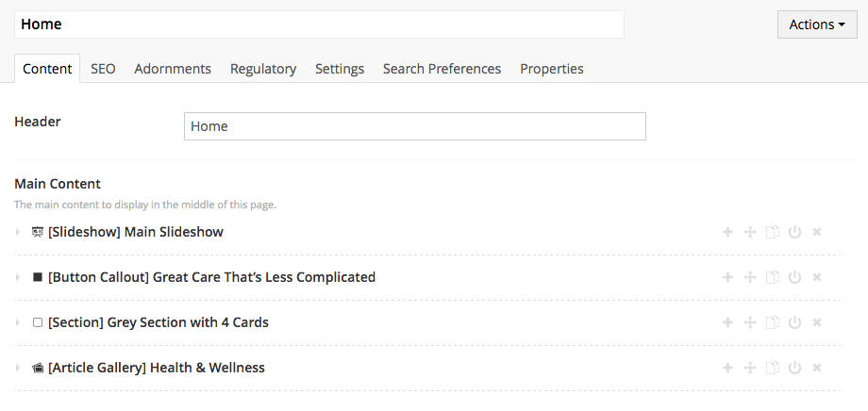Click add icon on Article Gallery row

pyautogui.click(x=727, y=368)
